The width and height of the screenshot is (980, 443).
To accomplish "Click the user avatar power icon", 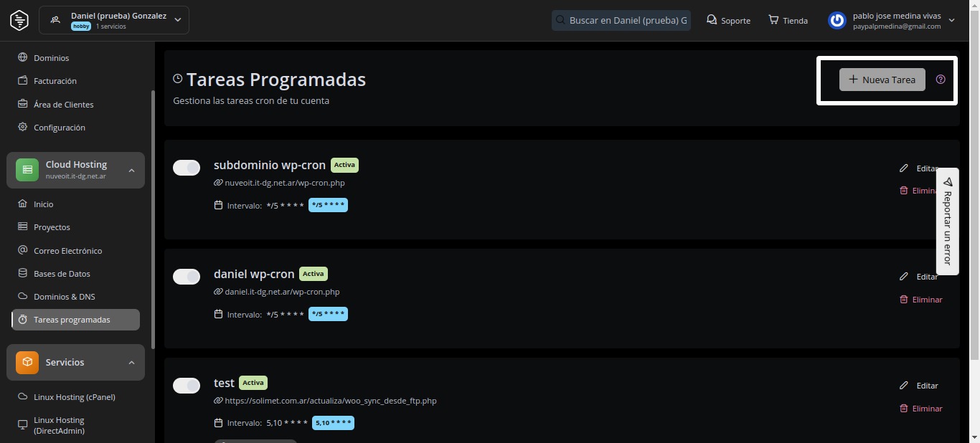I will click(x=837, y=21).
